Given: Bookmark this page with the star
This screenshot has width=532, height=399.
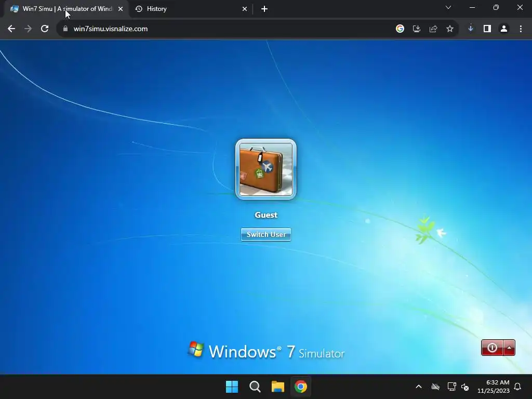Looking at the screenshot, I should [450, 29].
